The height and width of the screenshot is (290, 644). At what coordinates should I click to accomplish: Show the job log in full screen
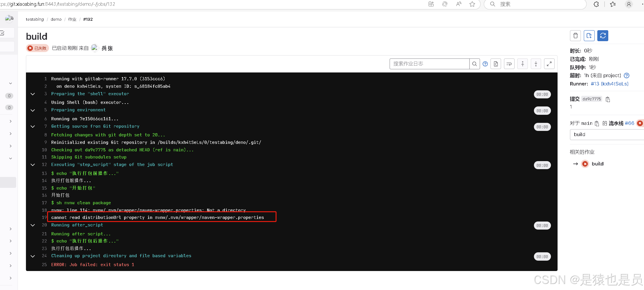coord(549,64)
